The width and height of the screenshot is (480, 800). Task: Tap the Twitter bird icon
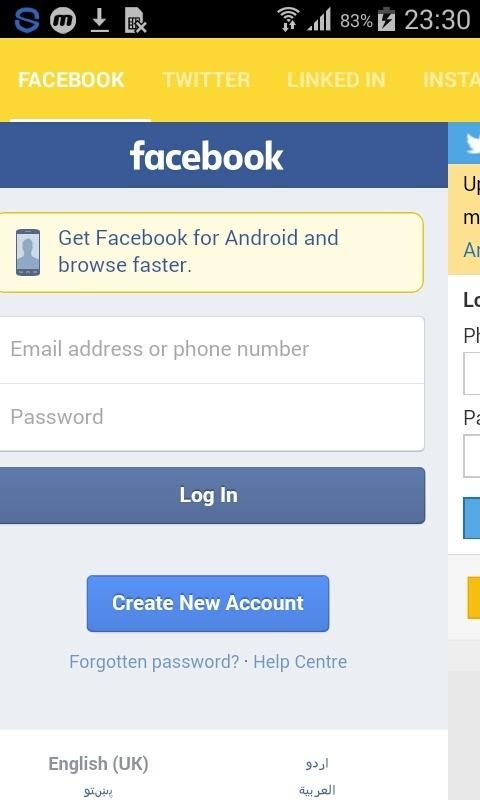(x=473, y=143)
